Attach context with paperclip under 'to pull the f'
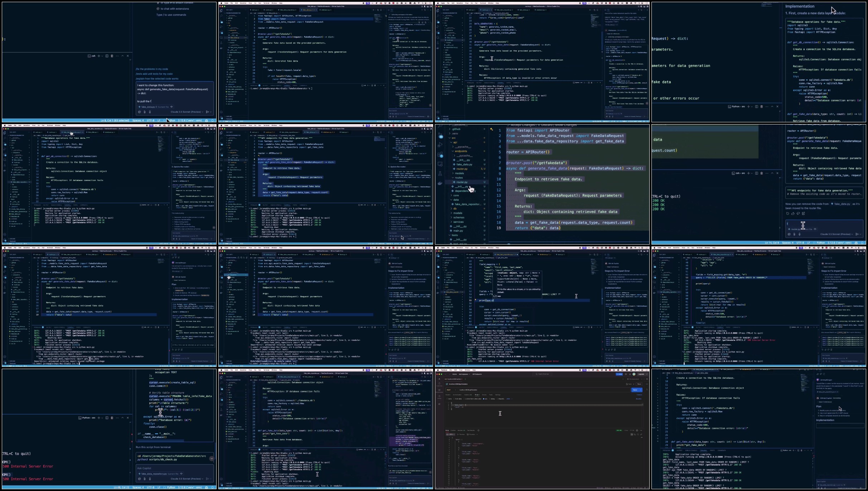The height and width of the screenshot is (491, 868). [145, 112]
